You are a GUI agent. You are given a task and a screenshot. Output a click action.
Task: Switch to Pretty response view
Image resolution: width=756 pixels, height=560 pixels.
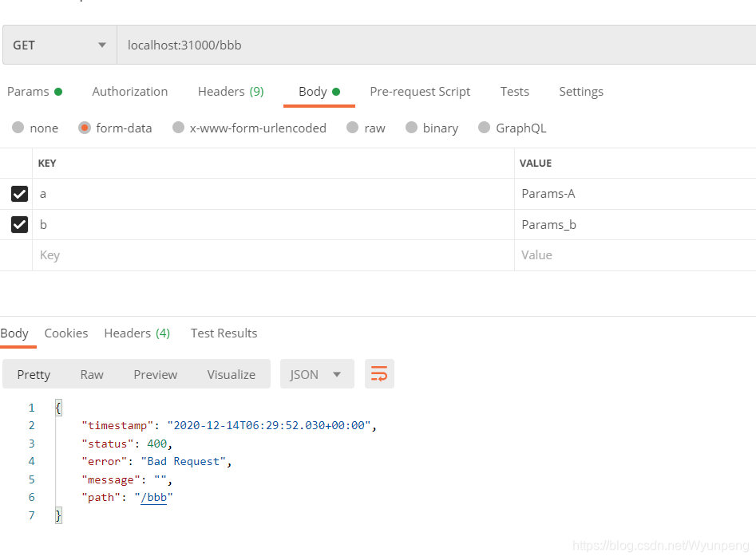point(34,374)
